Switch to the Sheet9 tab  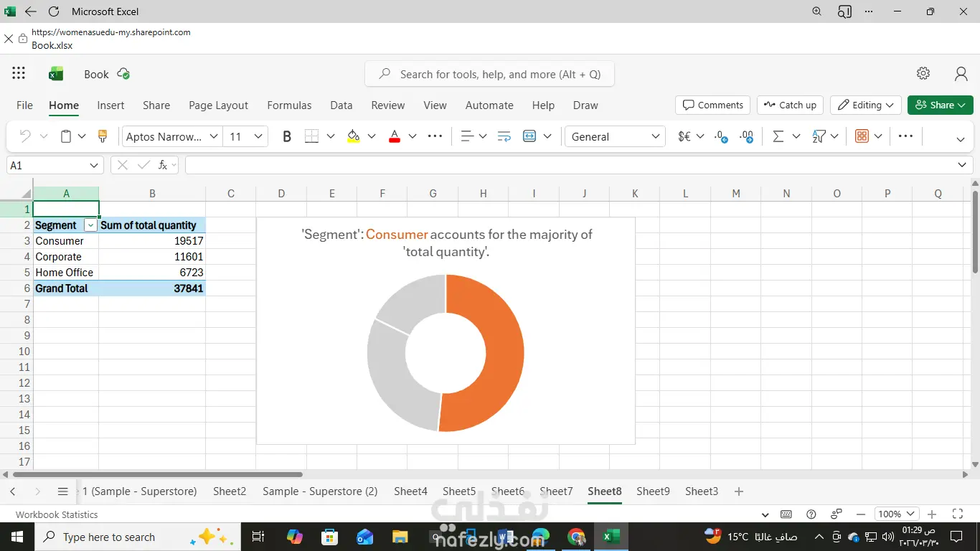tap(653, 491)
